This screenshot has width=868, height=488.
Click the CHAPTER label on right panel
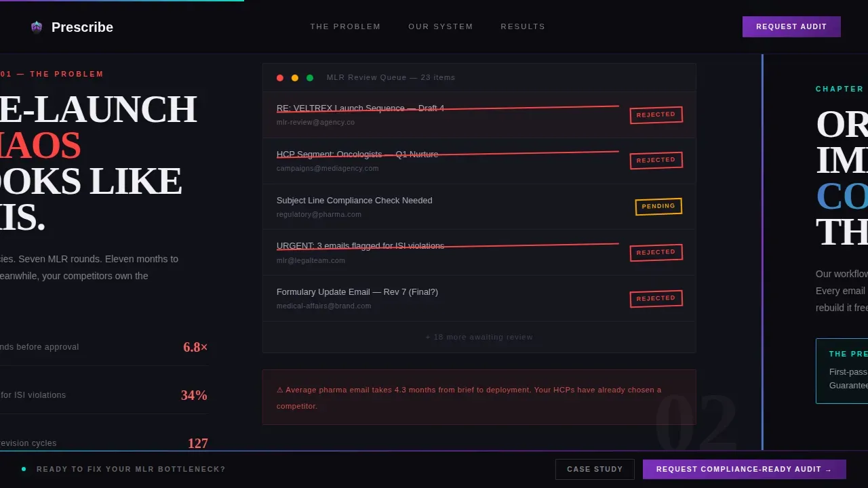point(840,89)
